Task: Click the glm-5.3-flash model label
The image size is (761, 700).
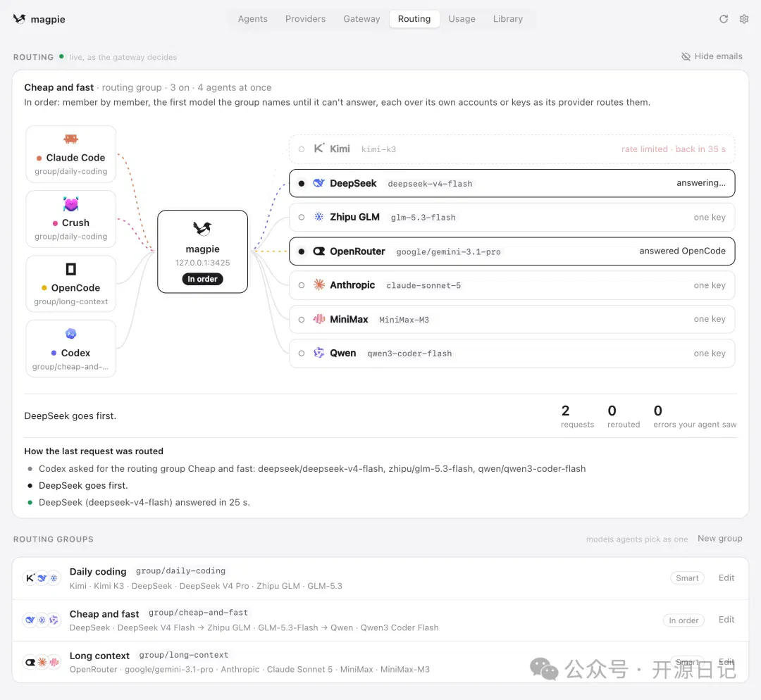Action: (x=423, y=218)
